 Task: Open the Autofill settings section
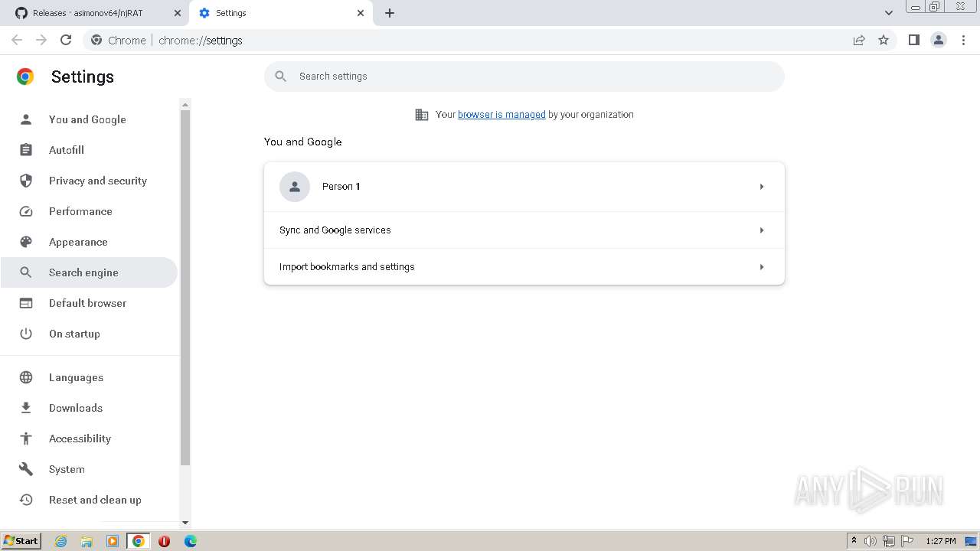coord(89,150)
